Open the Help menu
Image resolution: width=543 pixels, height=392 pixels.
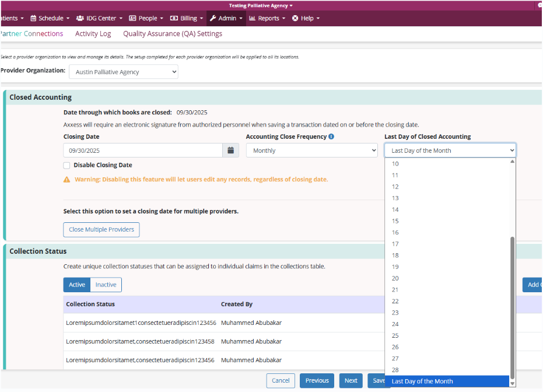306,18
